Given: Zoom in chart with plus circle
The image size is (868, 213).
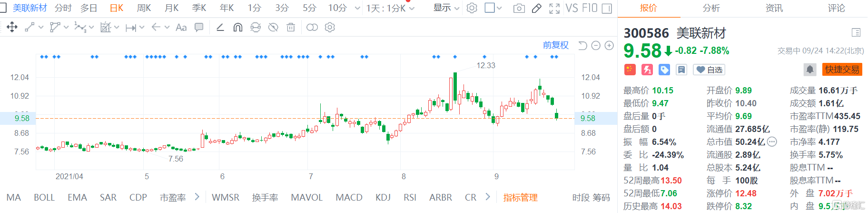Looking at the screenshot, I should pyautogui.click(x=609, y=45).
